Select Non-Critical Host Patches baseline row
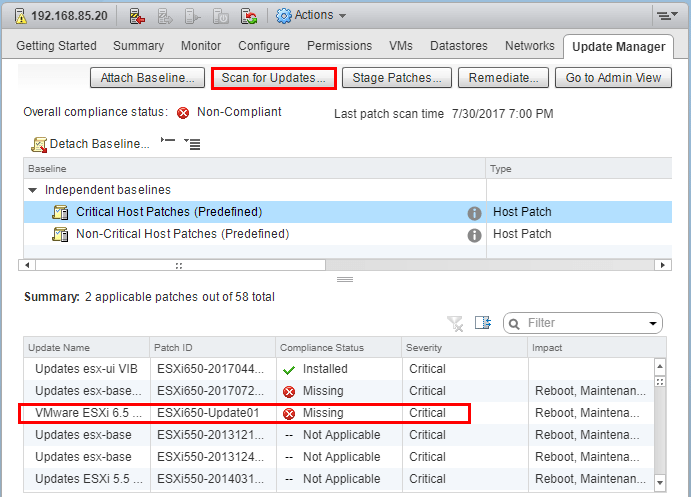The height and width of the screenshot is (497, 691). (x=348, y=234)
